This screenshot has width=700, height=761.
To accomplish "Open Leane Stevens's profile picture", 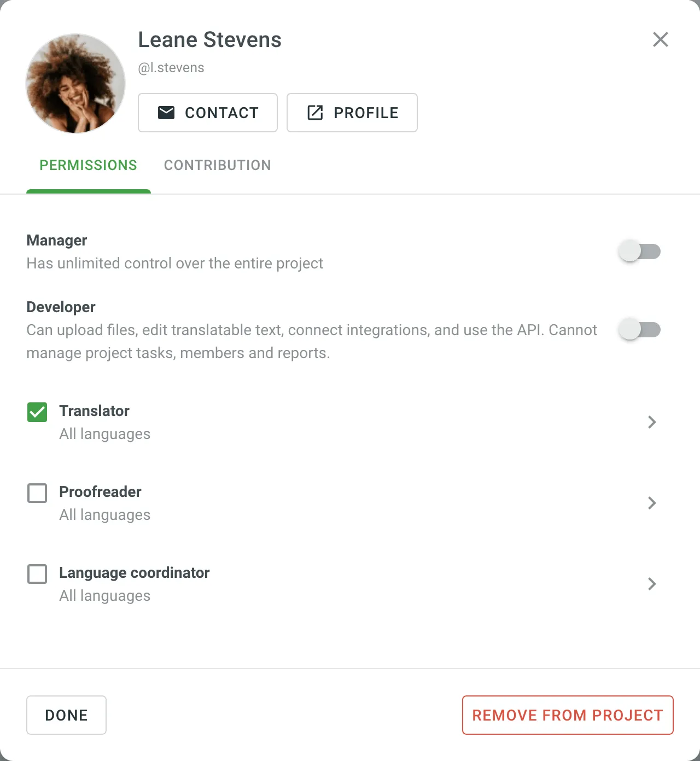I will [75, 84].
